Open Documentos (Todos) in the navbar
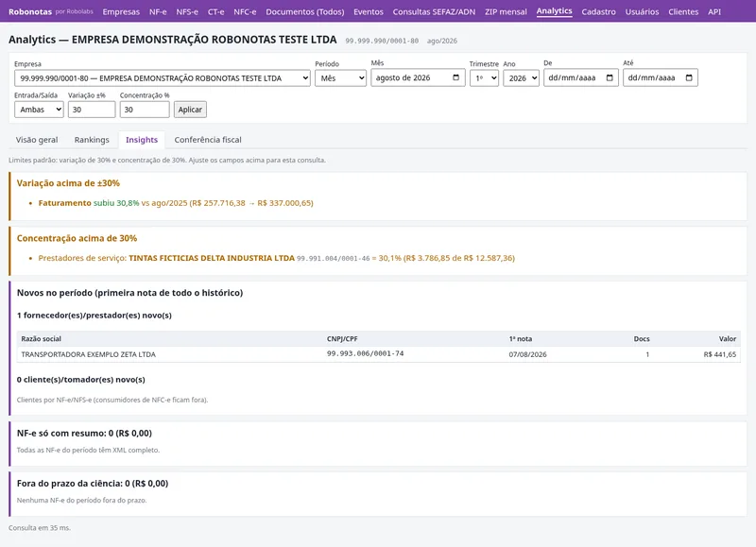 304,11
